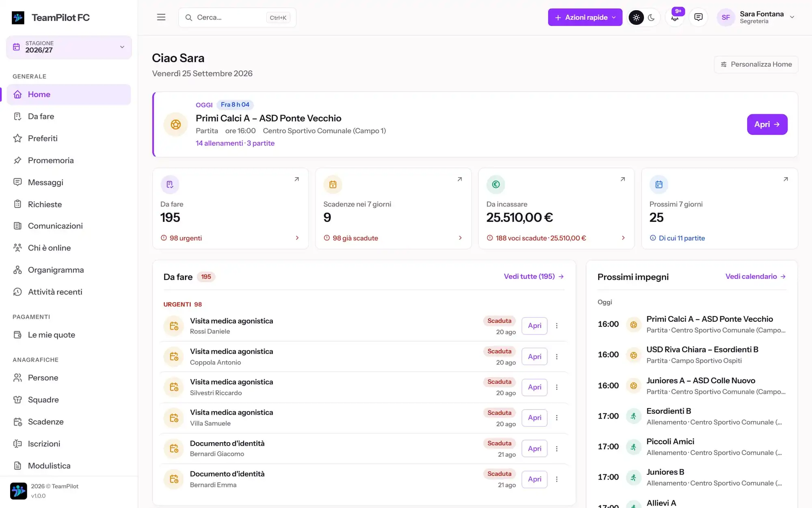Image resolution: width=812 pixels, height=508 pixels.
Task: Open Juniores A – ASD Colle Nuovo event
Action: click(x=692, y=386)
